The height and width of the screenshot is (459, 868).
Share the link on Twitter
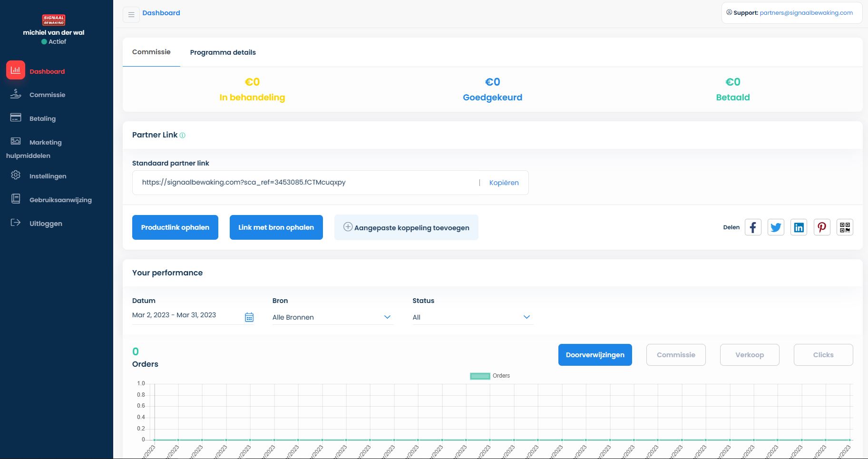[x=776, y=227]
